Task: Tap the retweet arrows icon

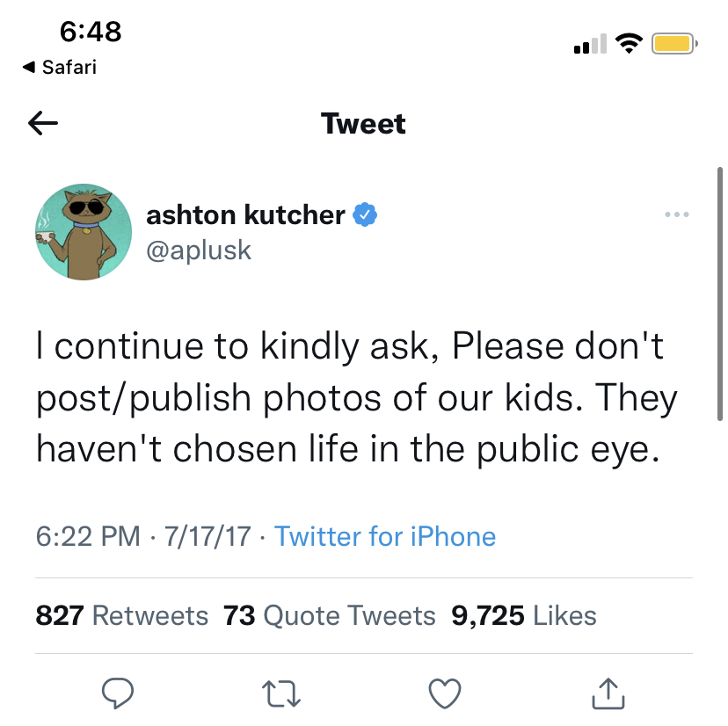Action: point(280,693)
